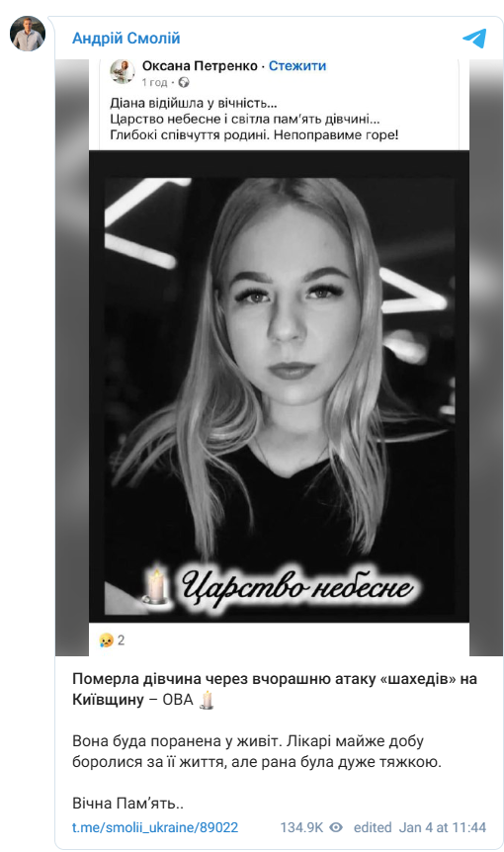Open the t.me/smolii_ukraine/89022 link
504x852 pixels.
[x=155, y=827]
